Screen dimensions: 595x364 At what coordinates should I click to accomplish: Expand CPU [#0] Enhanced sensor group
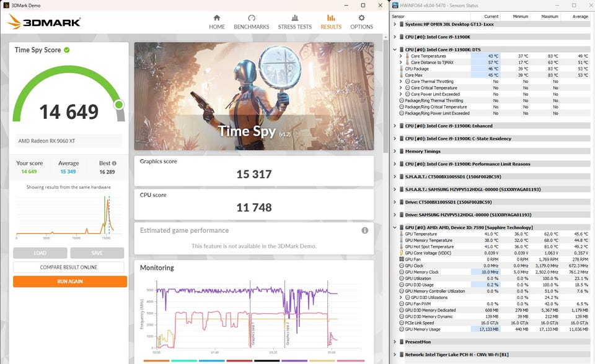395,126
